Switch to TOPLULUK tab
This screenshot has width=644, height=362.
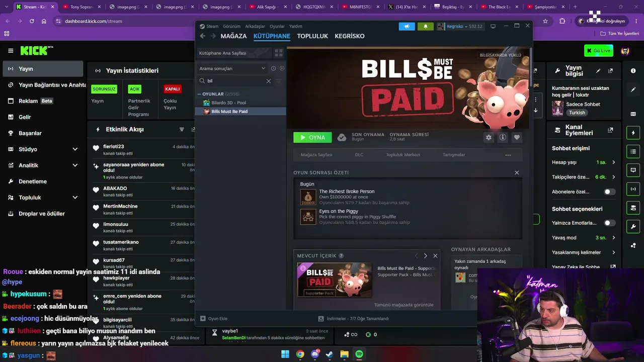[312, 36]
